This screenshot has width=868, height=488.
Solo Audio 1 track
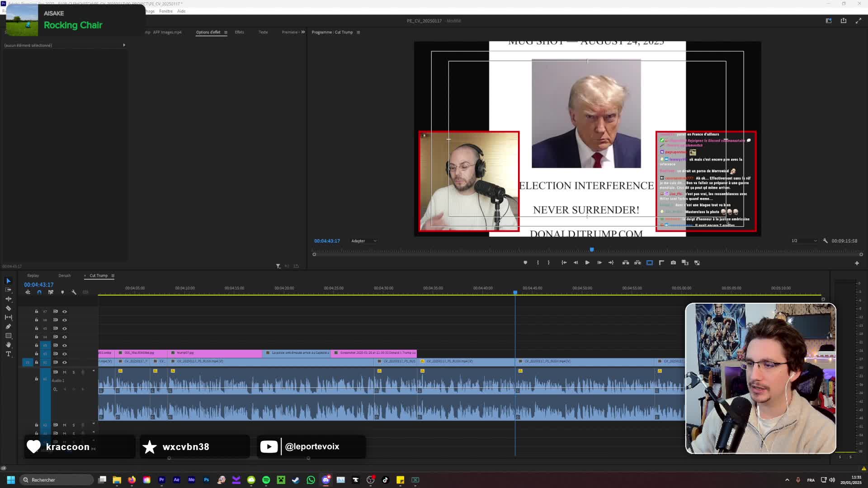(x=74, y=372)
